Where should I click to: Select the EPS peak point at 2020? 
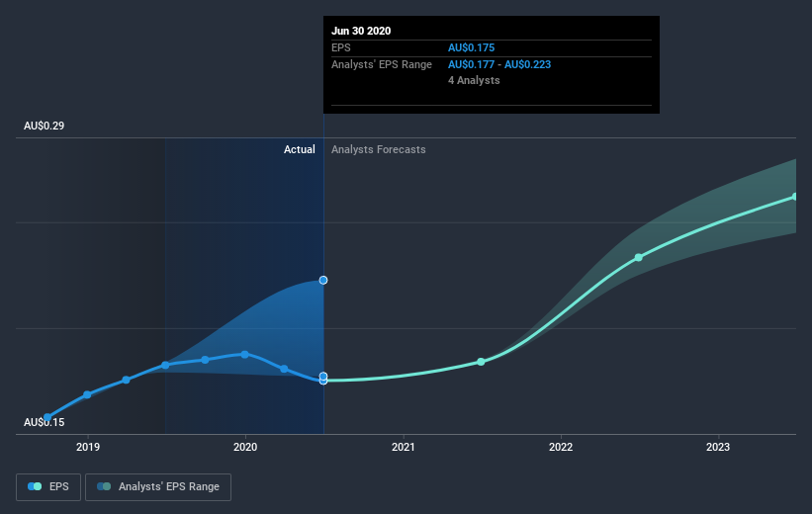click(x=244, y=355)
